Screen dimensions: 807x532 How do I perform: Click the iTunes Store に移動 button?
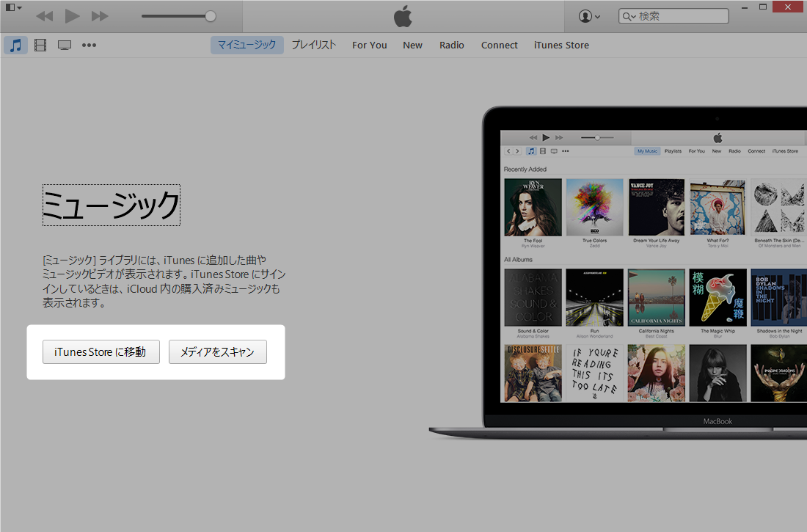click(x=101, y=351)
